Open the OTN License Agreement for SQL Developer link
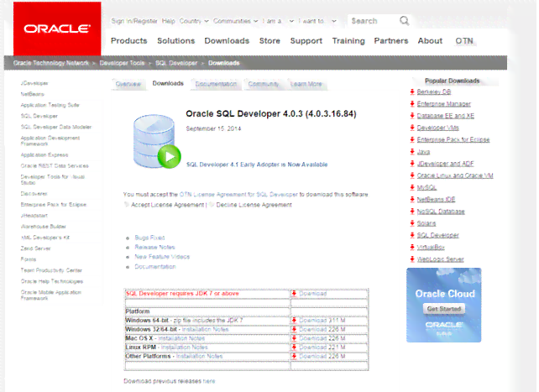The height and width of the screenshot is (392, 539). coord(238,195)
